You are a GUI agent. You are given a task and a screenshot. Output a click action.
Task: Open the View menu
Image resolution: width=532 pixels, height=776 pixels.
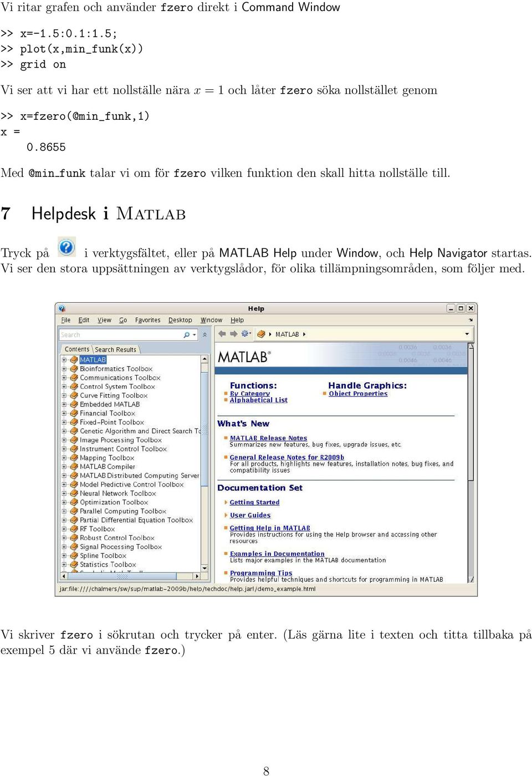(104, 320)
